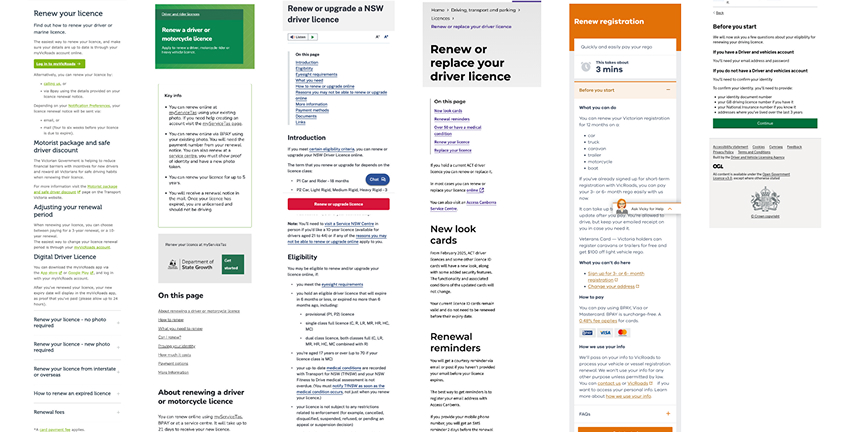
Task: Jump to 'New look cards' section
Action: point(448,111)
